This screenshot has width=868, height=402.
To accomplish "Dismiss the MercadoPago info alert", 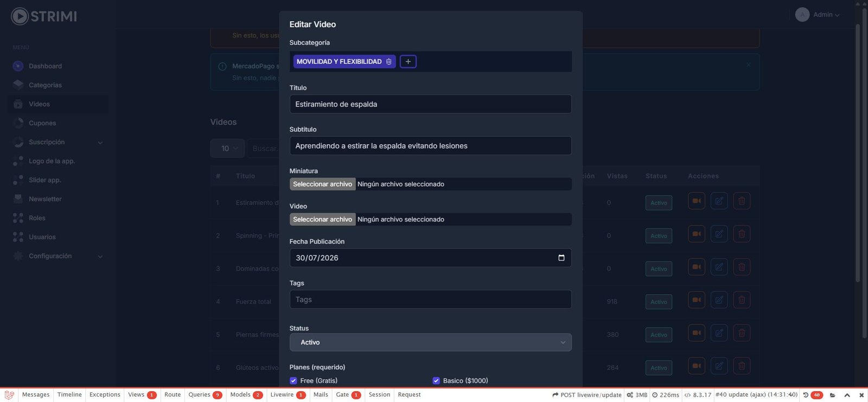I will point(749,65).
